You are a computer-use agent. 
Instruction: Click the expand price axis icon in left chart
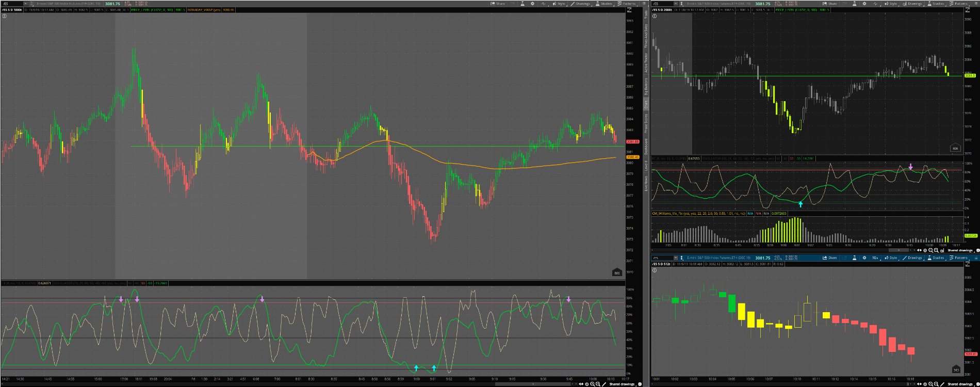[629, 10]
